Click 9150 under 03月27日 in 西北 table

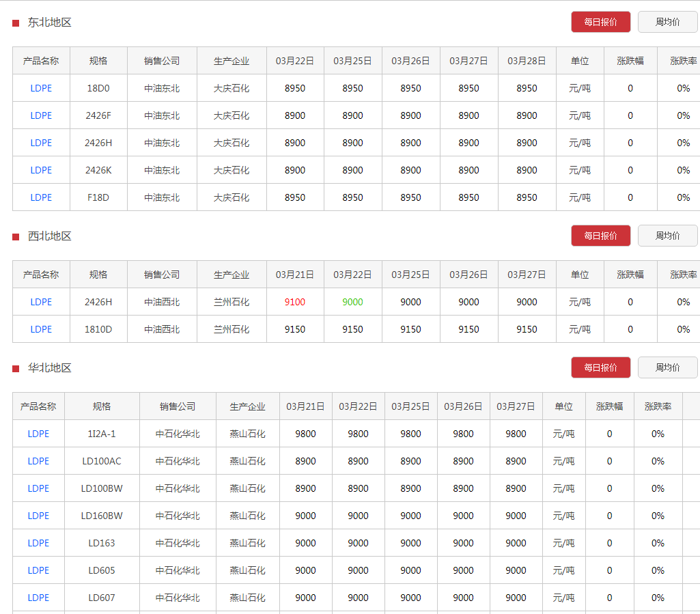pyautogui.click(x=527, y=329)
